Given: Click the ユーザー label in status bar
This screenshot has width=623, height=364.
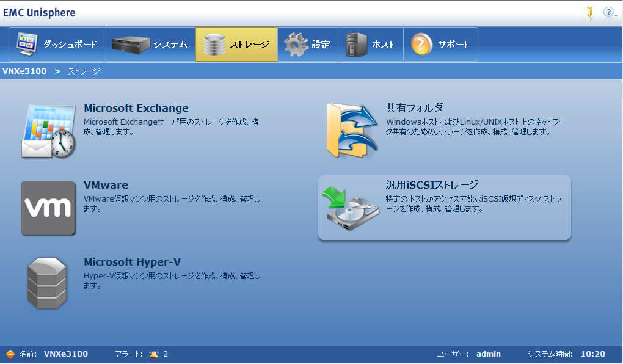Looking at the screenshot, I should click(453, 354).
